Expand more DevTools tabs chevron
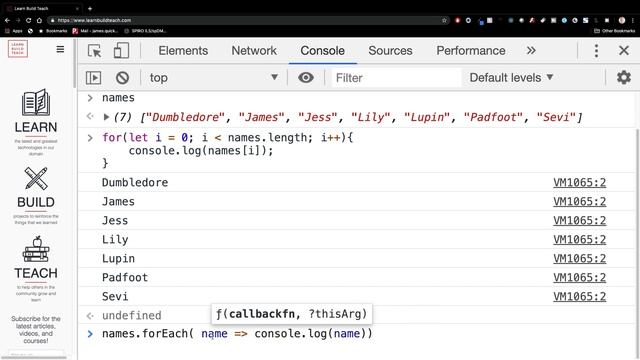Viewport: 640px width, 360px height. pyautogui.click(x=531, y=51)
